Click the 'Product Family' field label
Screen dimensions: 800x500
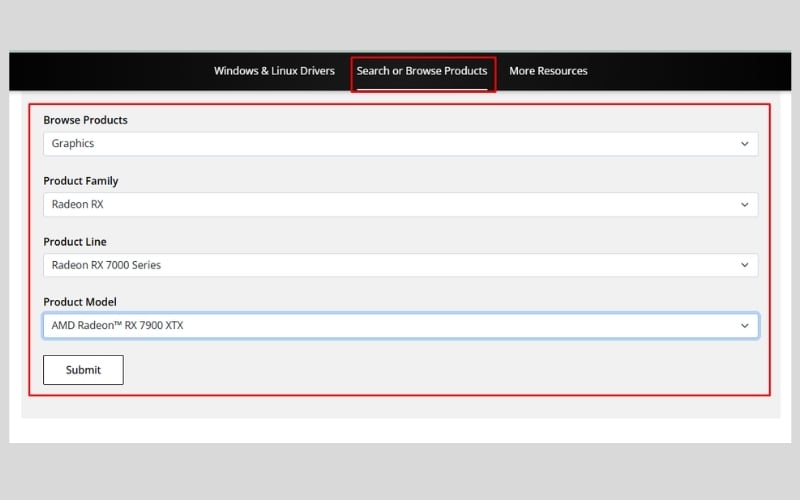click(x=80, y=181)
